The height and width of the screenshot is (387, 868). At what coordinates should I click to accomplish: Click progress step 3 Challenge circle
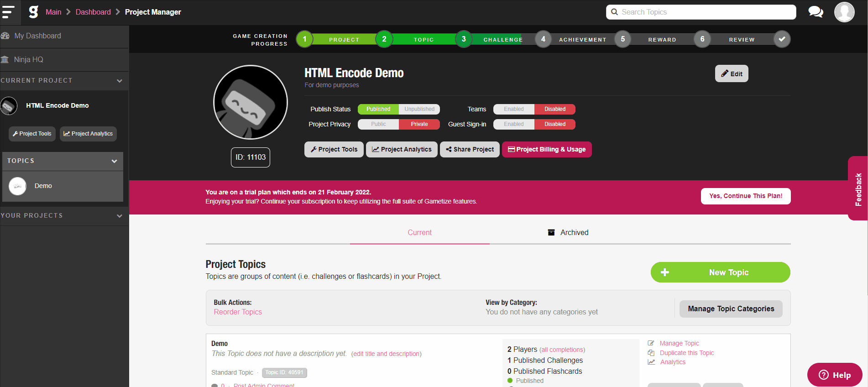tap(464, 39)
